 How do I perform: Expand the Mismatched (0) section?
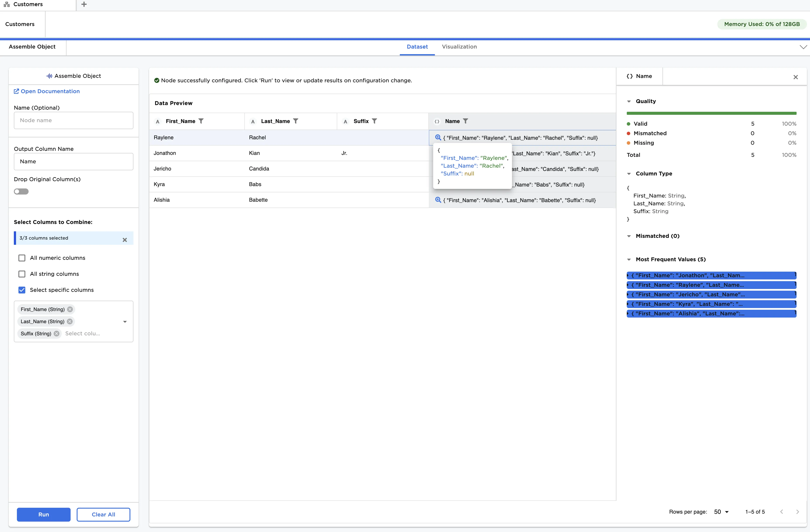pos(629,236)
